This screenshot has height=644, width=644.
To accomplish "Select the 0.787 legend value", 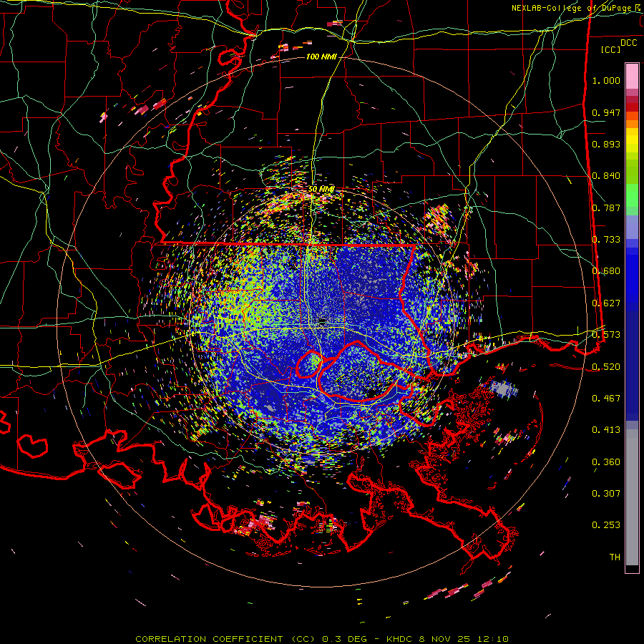I will [606, 208].
